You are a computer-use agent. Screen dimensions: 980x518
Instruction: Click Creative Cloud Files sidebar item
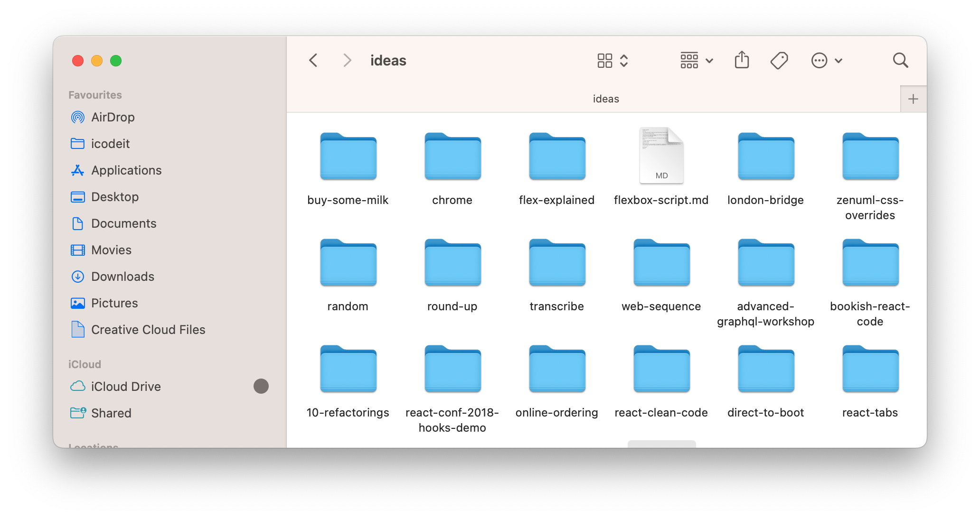coord(148,330)
